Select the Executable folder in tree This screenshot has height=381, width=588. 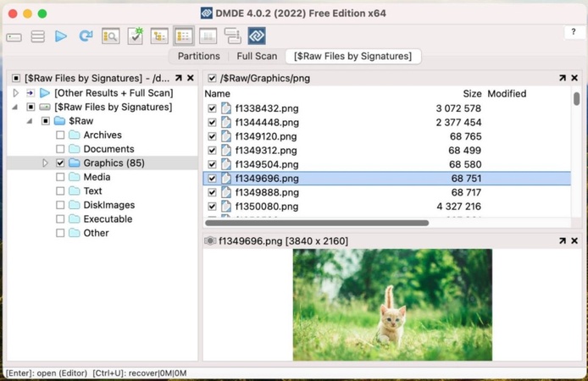pyautogui.click(x=108, y=218)
